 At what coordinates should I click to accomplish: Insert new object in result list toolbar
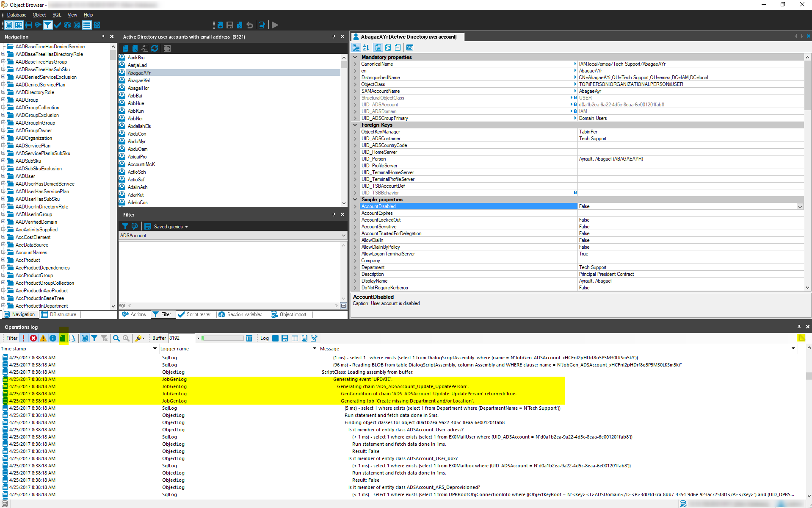[125, 48]
